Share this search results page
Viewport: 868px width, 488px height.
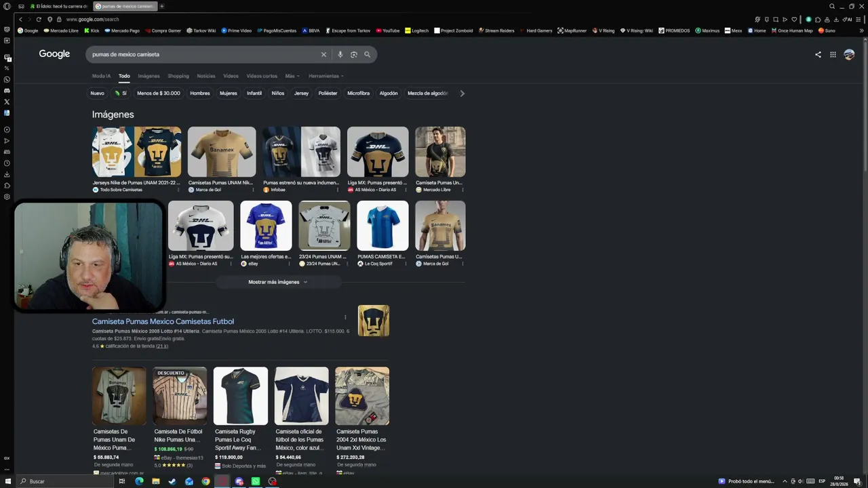pos(818,54)
